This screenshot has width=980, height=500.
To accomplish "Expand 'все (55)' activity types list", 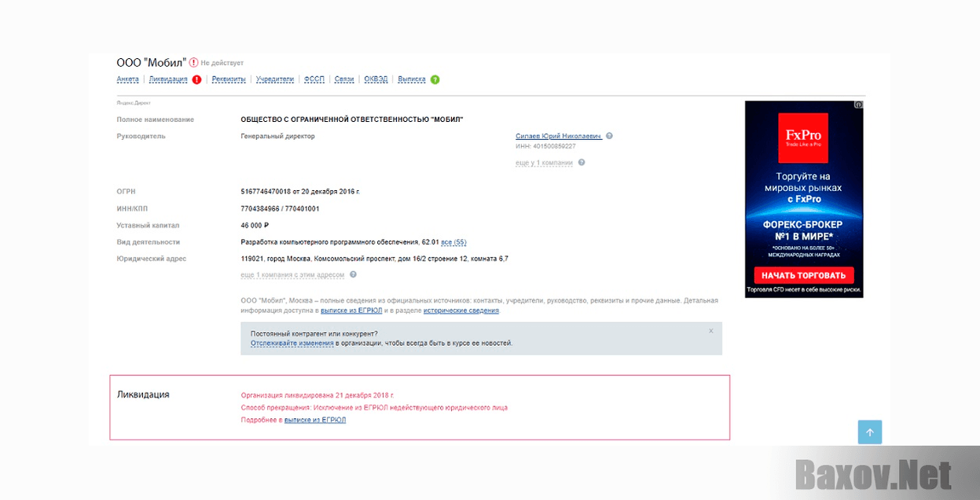I will [453, 242].
